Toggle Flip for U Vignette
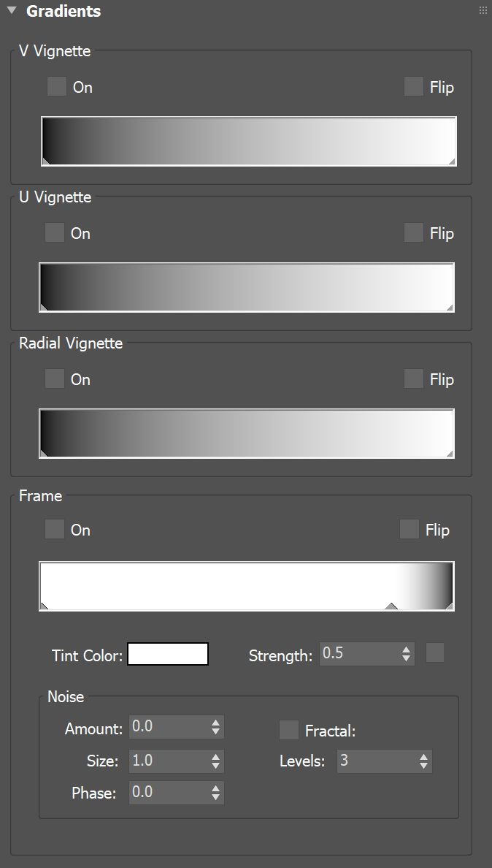 pos(412,232)
